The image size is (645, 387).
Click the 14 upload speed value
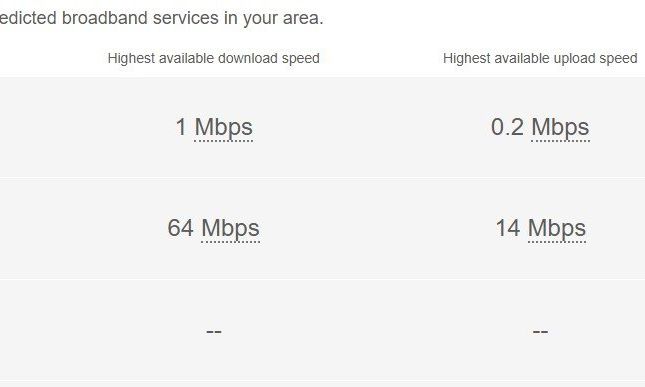click(508, 228)
